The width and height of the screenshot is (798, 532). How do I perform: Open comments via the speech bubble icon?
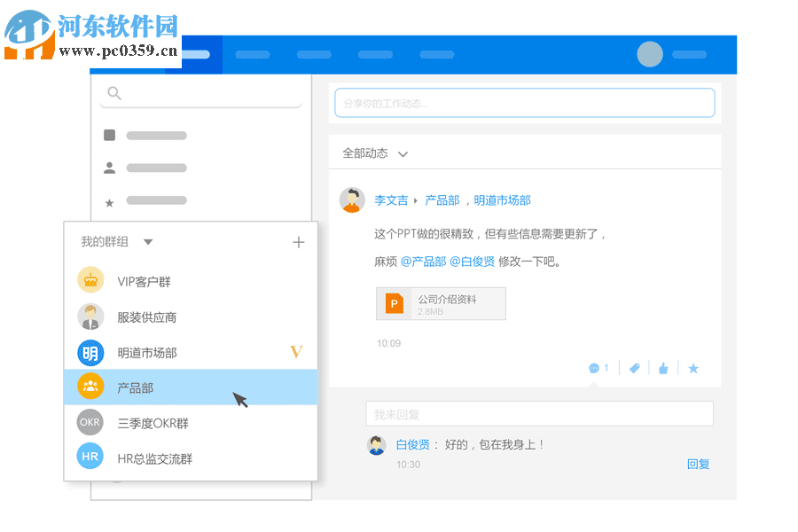(x=591, y=367)
